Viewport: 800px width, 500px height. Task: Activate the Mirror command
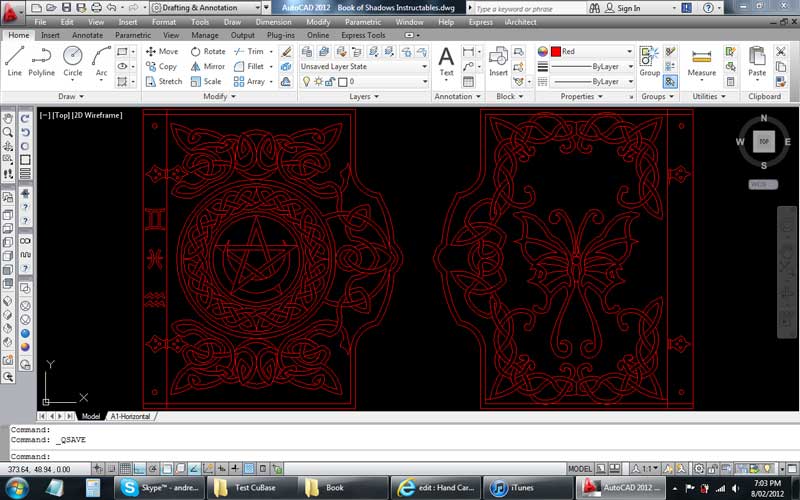[208, 66]
